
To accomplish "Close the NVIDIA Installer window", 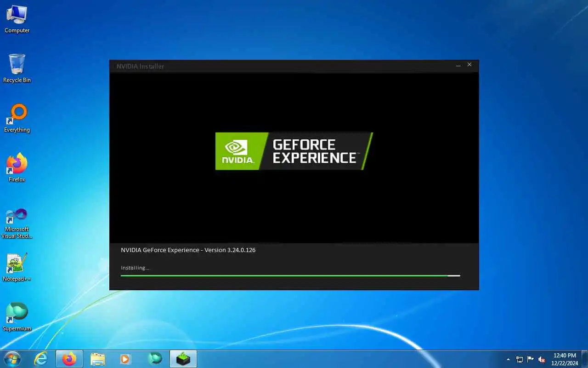I will [469, 65].
